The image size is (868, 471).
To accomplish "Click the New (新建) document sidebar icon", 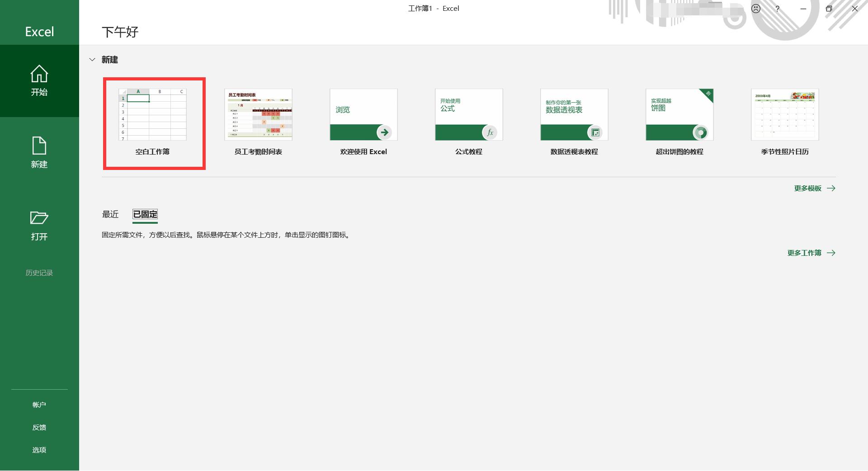I will coord(39,146).
